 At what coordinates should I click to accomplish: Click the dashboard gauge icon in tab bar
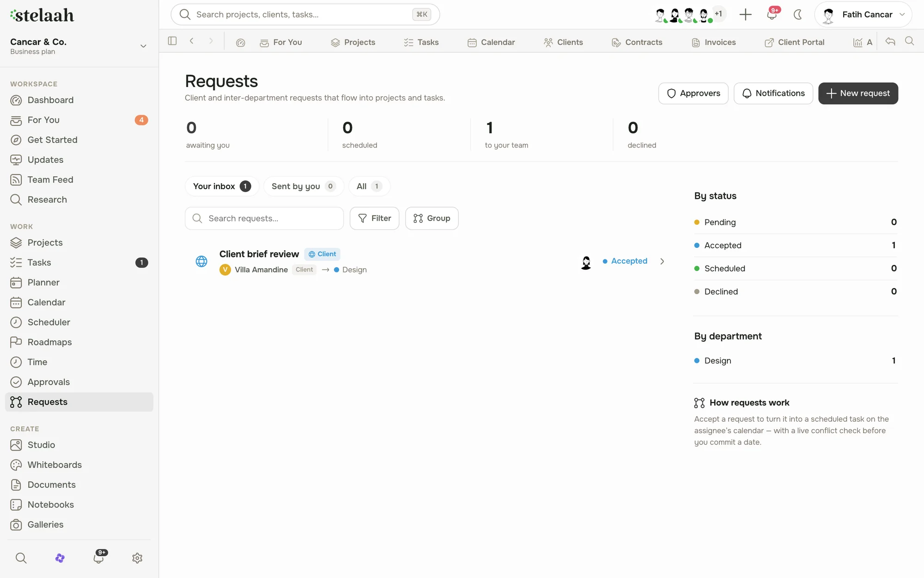click(x=240, y=43)
